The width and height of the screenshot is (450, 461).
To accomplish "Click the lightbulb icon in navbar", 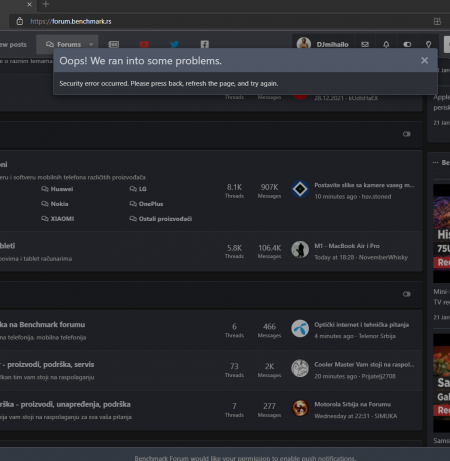I will coord(428,44).
